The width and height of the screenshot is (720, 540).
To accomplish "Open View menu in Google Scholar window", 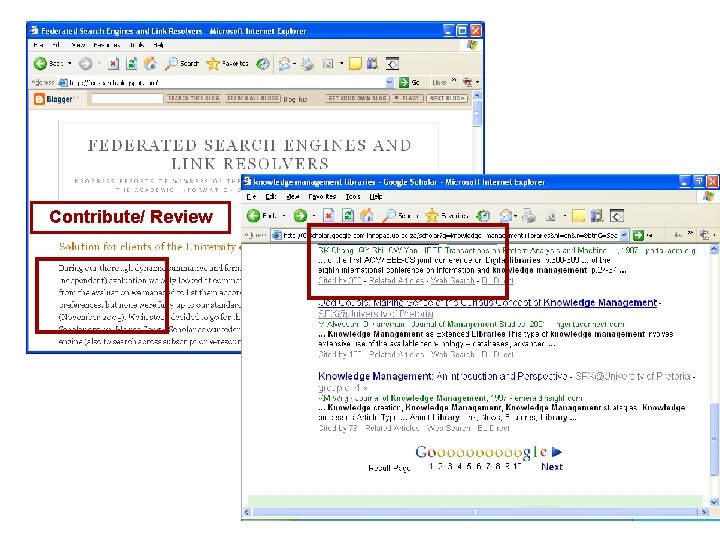I will (x=293, y=197).
